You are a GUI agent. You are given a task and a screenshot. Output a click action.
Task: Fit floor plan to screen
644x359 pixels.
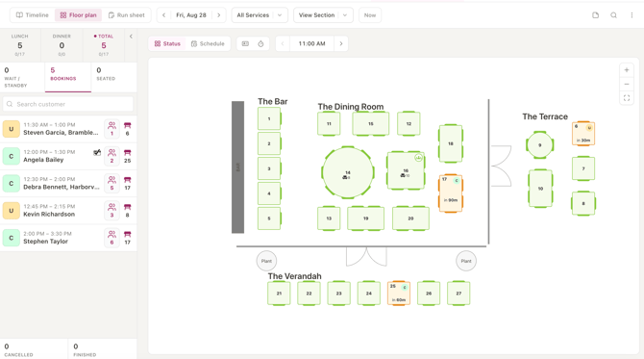pos(627,98)
